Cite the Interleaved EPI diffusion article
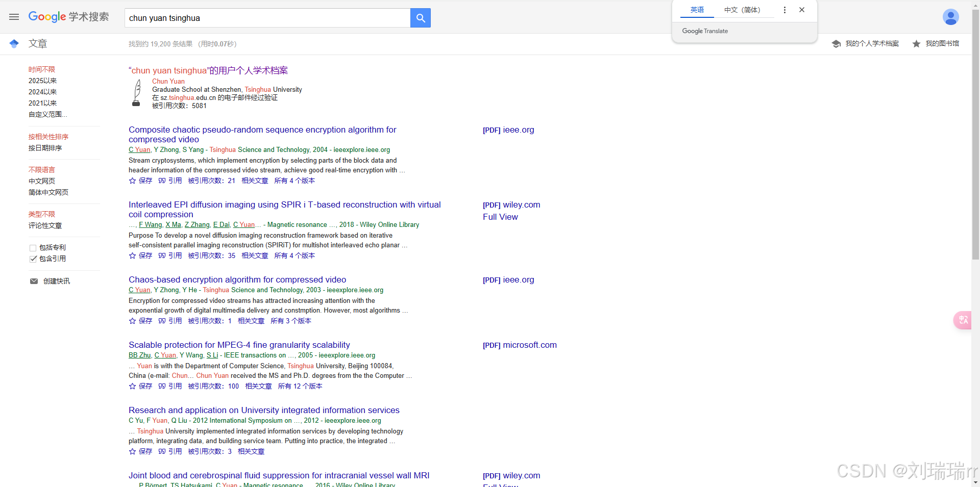The width and height of the screenshot is (980, 487). (x=170, y=255)
